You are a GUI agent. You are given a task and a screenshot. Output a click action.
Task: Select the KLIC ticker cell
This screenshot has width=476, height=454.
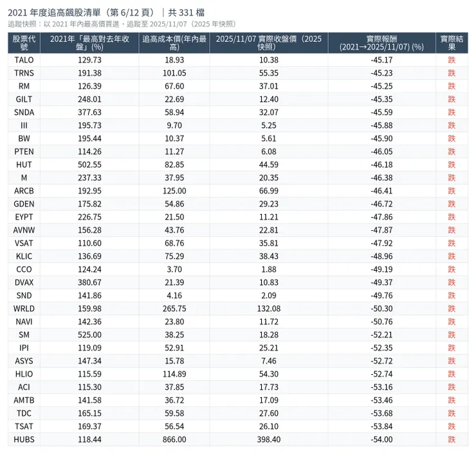tap(24, 256)
